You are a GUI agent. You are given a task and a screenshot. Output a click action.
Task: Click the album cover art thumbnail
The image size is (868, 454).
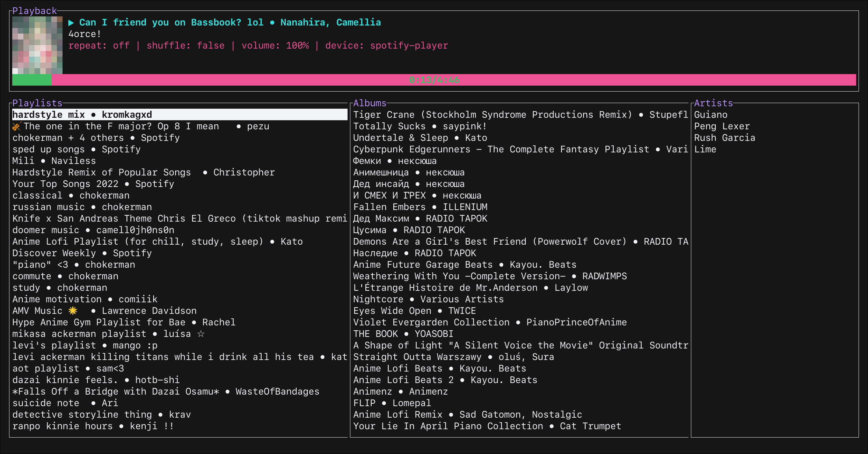[37, 45]
